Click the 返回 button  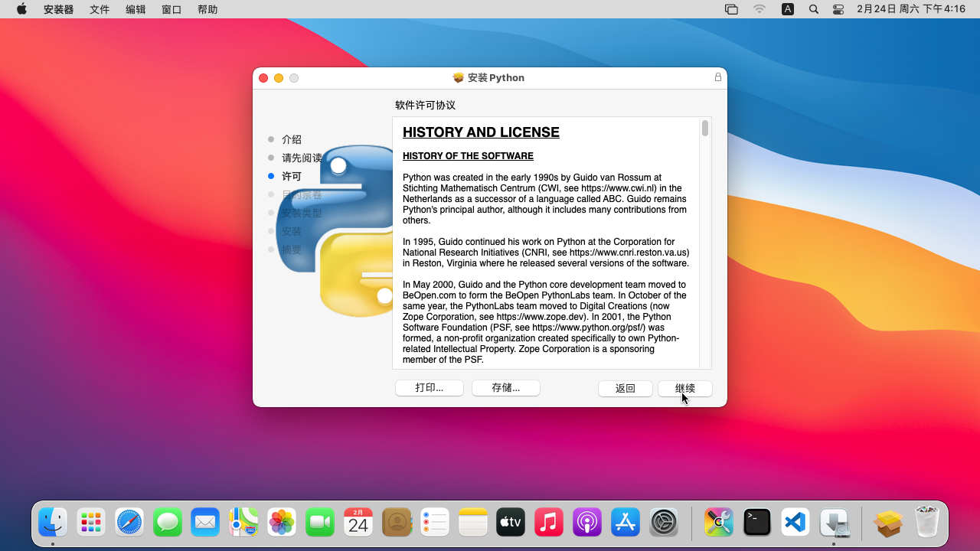(x=626, y=388)
